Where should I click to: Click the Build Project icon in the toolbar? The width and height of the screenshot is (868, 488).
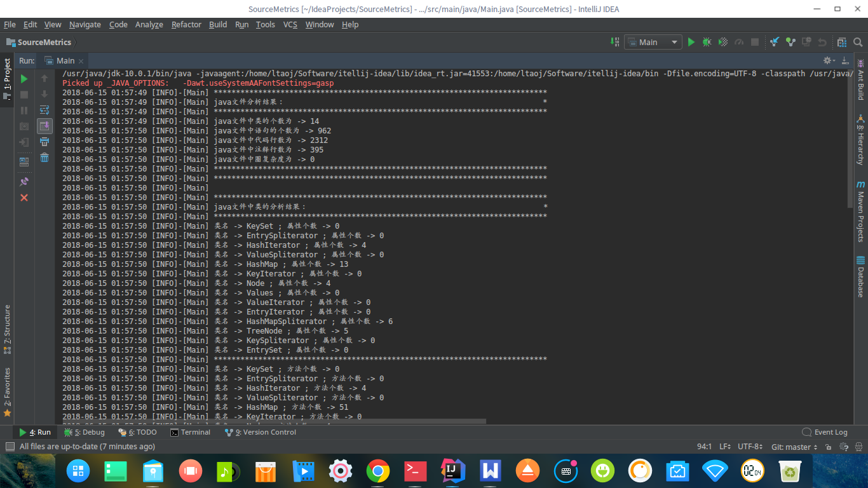[x=615, y=42]
